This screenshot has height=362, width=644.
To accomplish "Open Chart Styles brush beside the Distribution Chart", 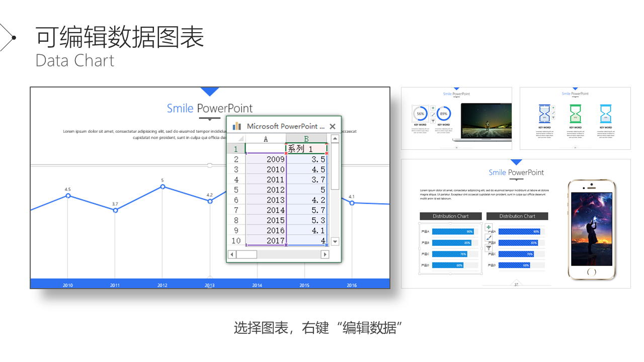I will [x=489, y=237].
